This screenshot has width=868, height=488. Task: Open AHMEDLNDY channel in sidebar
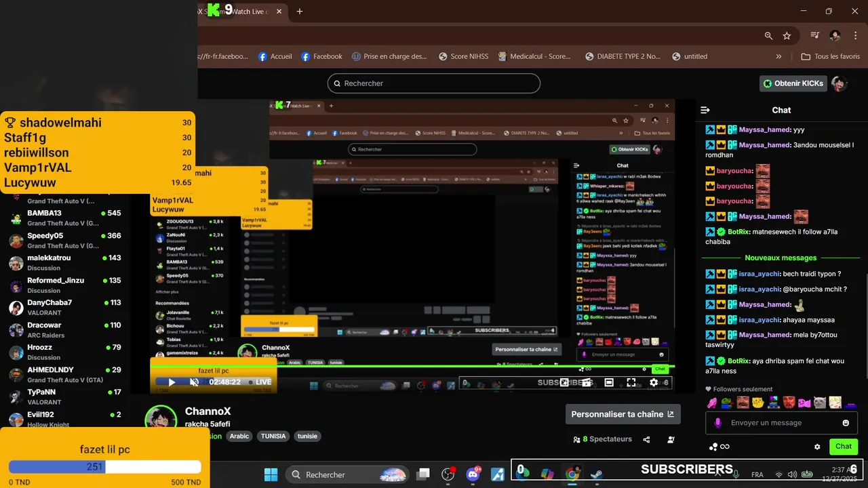[x=65, y=375]
